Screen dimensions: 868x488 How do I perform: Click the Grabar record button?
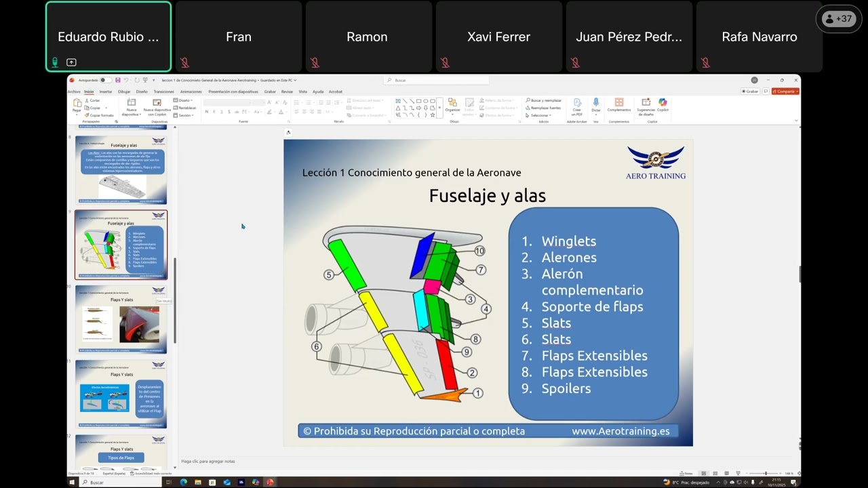coord(751,91)
